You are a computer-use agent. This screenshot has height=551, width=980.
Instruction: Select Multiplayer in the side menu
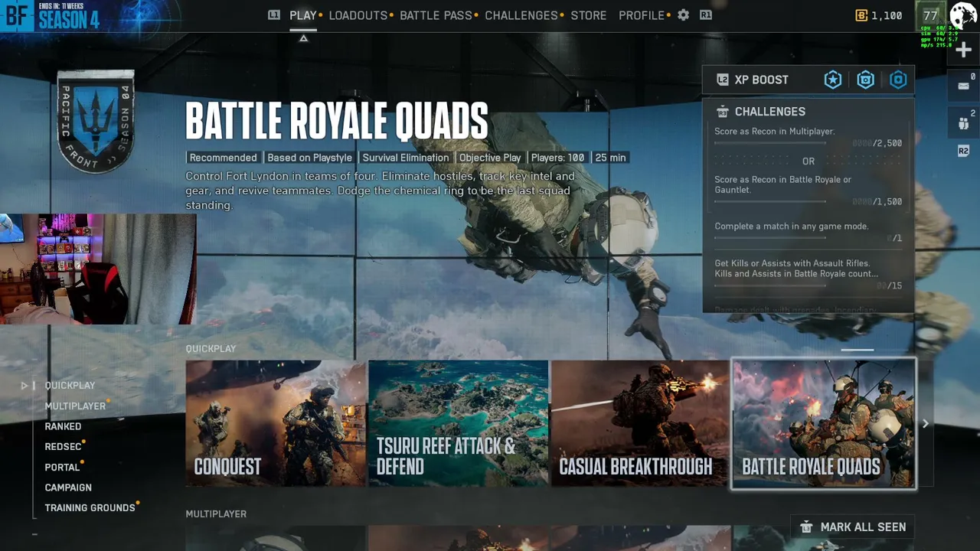coord(75,406)
